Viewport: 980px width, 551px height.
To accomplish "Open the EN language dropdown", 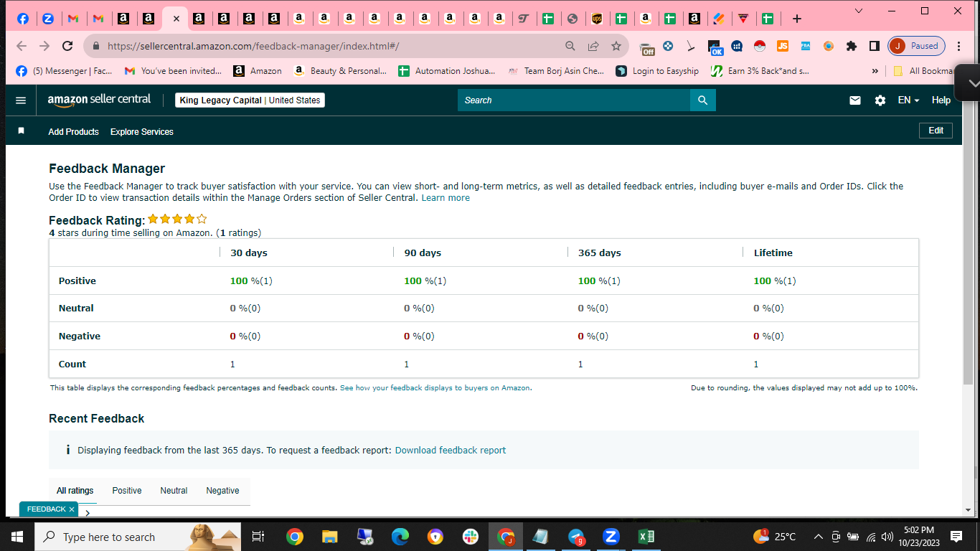I will pos(908,100).
